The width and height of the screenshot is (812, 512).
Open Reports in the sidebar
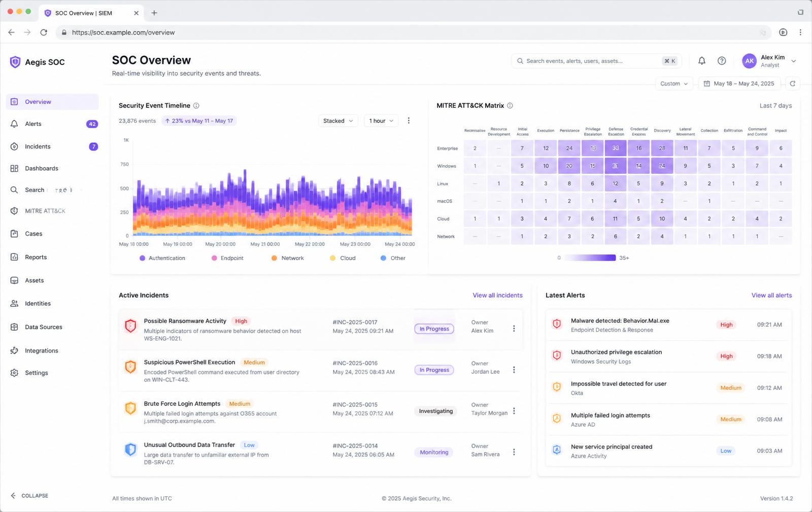tap(52, 257)
